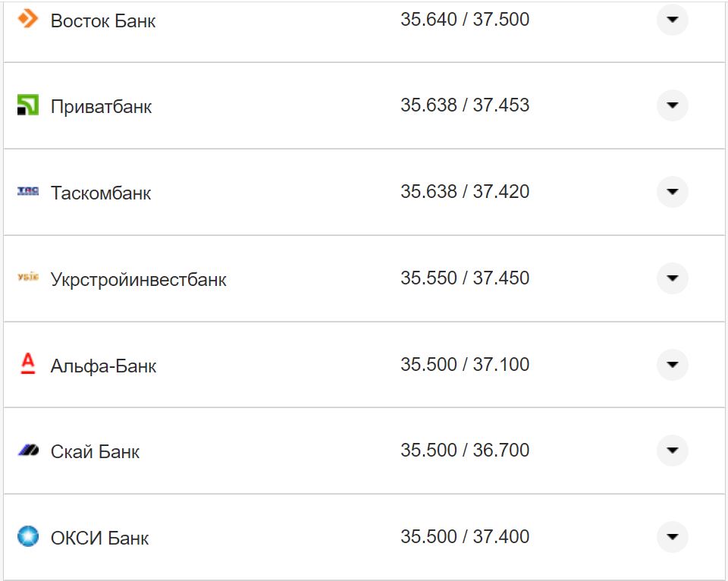Viewport: 728px width, 581px height.
Task: Click the ОКСИ Банк blue circle logo
Action: pos(28,537)
